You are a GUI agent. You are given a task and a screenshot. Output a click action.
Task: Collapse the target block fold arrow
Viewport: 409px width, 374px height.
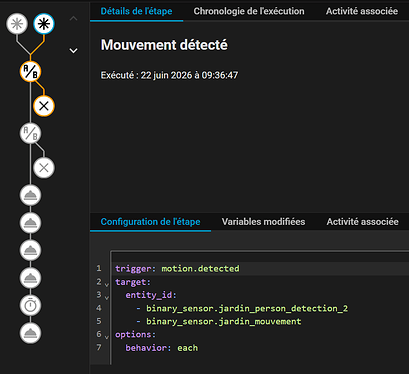click(x=107, y=285)
